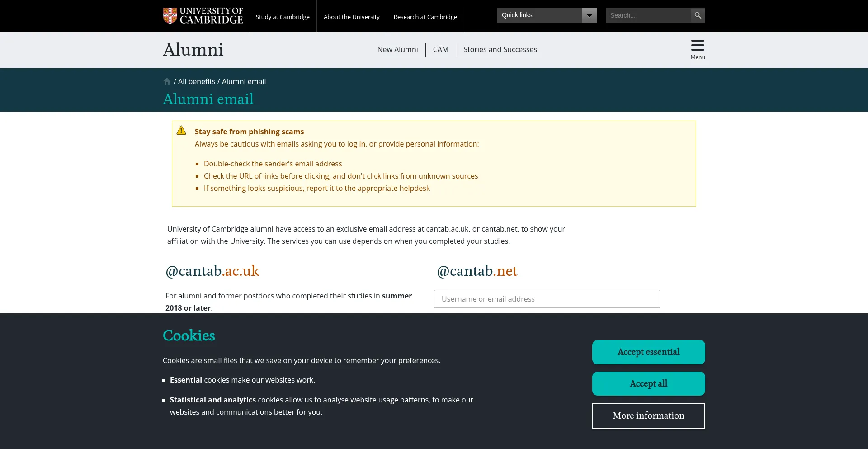Image resolution: width=868 pixels, height=449 pixels.
Task: Click 'Double-check the sender's email address' item
Action: (273, 164)
